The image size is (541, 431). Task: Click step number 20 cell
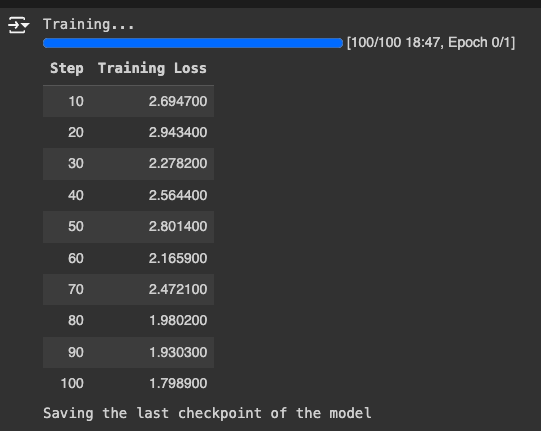pyautogui.click(x=76, y=133)
